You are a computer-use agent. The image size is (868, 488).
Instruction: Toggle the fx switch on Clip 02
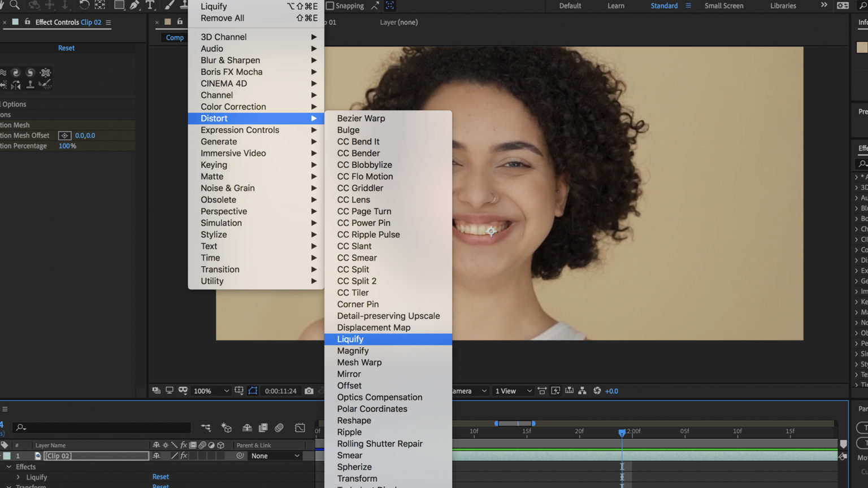pyautogui.click(x=183, y=456)
